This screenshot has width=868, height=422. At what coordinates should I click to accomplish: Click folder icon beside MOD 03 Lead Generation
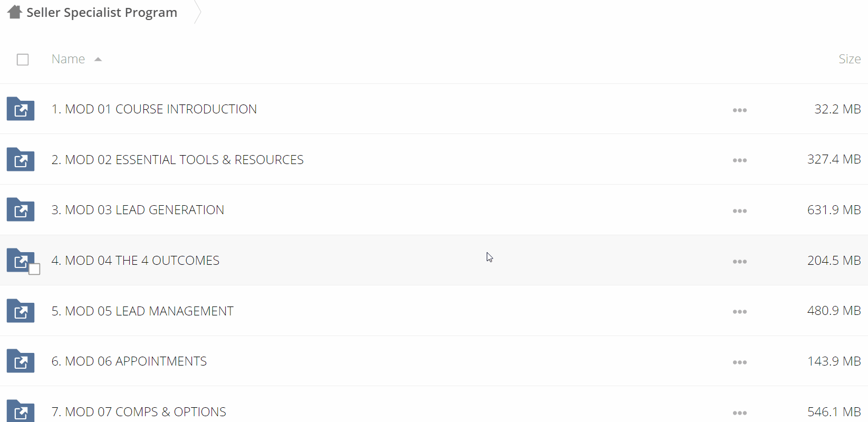point(21,209)
